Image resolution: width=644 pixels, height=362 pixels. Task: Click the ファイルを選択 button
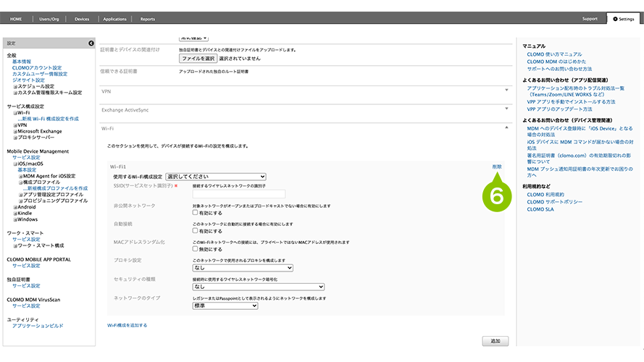tap(198, 59)
